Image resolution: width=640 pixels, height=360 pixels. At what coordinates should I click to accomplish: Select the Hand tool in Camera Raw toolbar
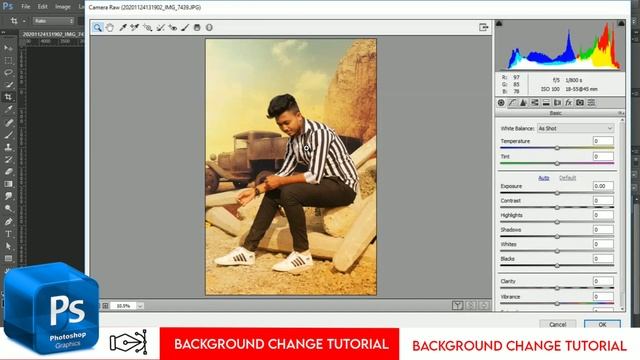coord(110,27)
